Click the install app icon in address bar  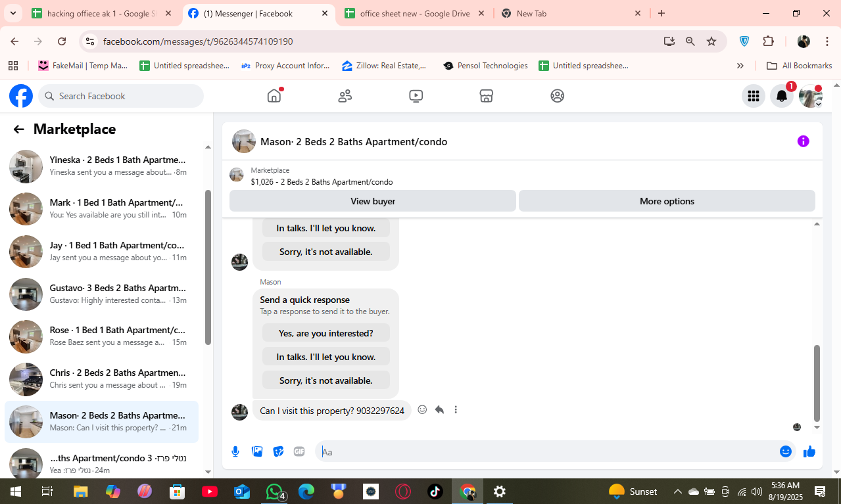pos(669,41)
